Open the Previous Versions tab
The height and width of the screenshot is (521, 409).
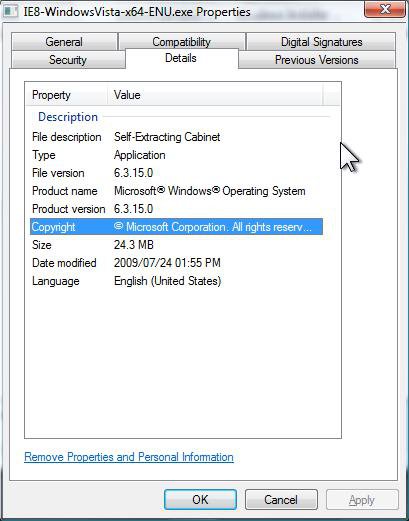tap(317, 60)
